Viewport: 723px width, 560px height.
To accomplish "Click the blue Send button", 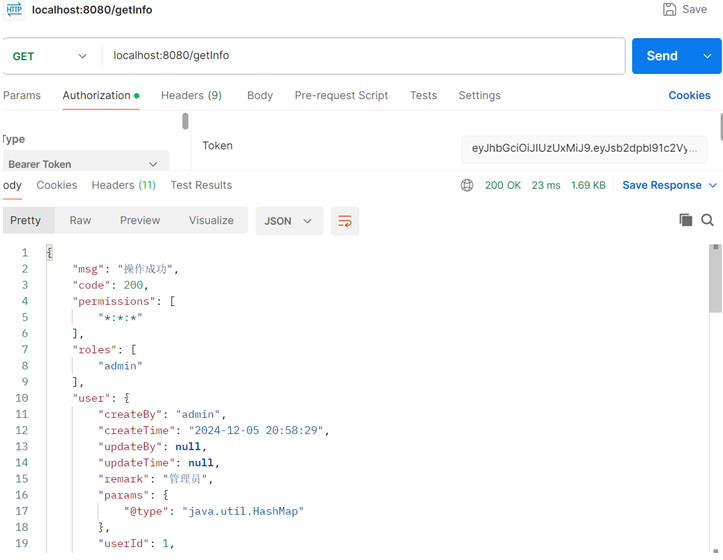I will pyautogui.click(x=662, y=56).
